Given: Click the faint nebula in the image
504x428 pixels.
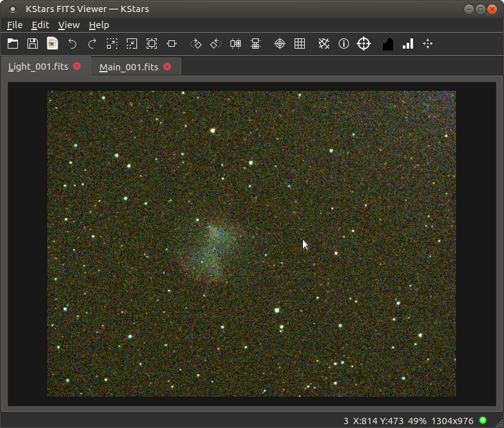Looking at the screenshot, I should (x=211, y=252).
